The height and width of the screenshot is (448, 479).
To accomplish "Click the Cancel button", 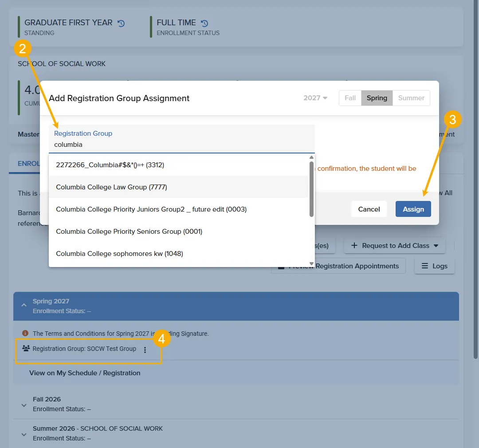I will tap(369, 209).
